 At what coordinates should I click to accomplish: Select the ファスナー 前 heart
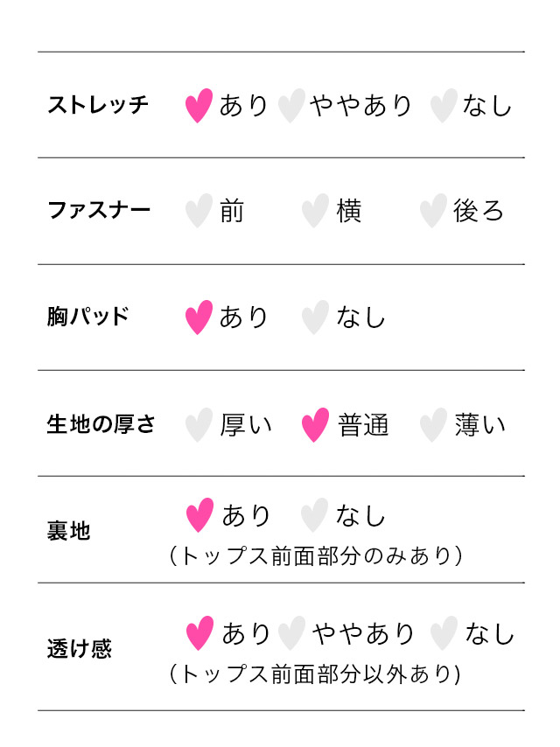(x=199, y=212)
